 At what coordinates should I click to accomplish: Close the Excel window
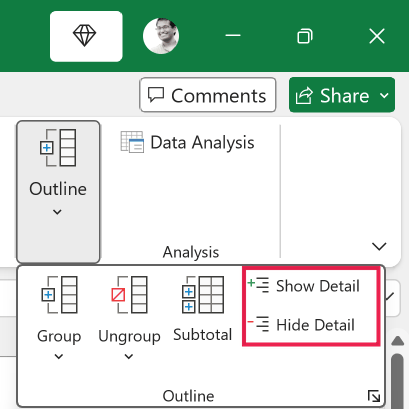[377, 36]
